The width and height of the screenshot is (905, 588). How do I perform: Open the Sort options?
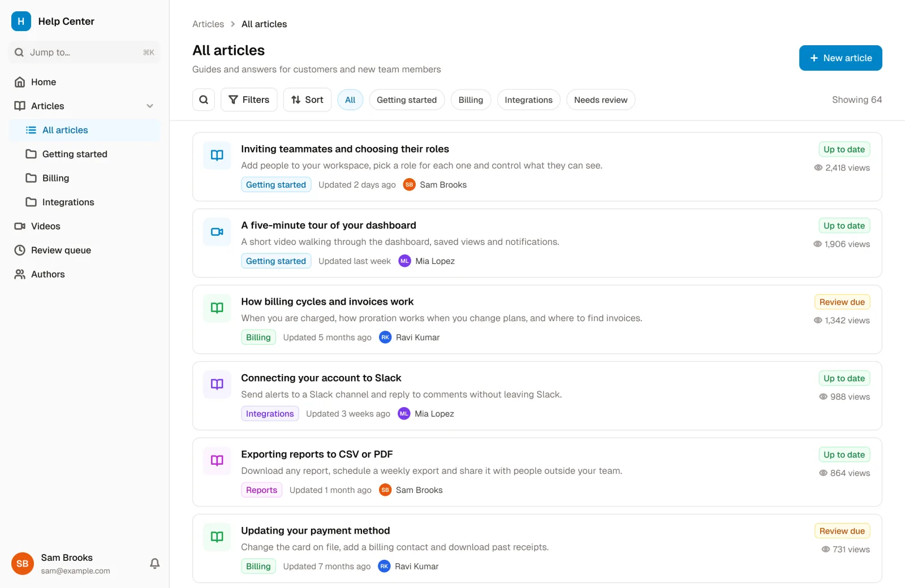pos(307,100)
